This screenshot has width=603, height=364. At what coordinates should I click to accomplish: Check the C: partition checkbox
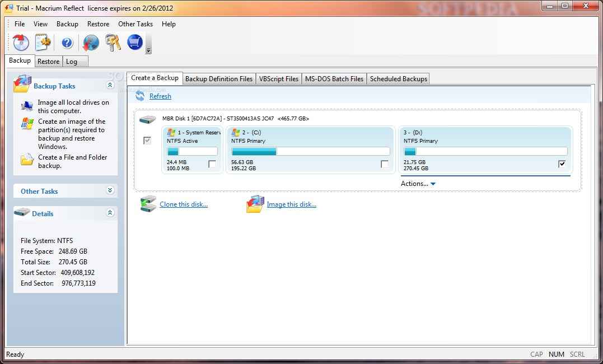[x=385, y=164]
